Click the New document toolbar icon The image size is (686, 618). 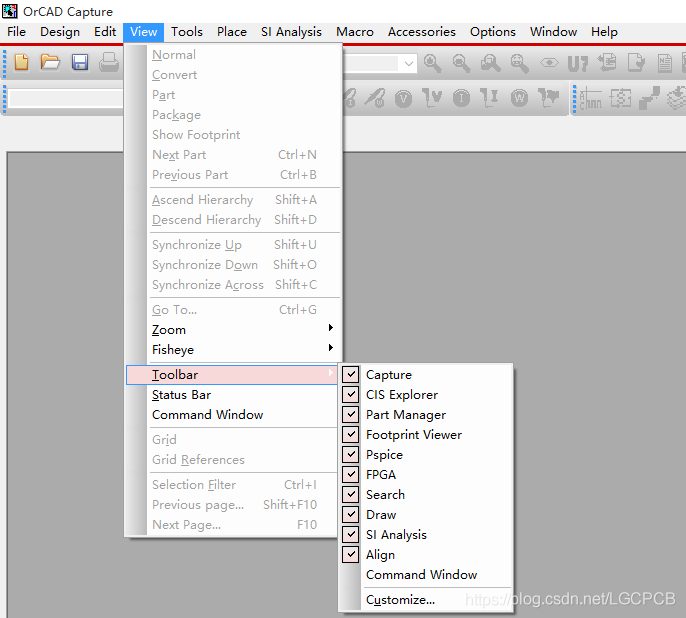point(21,62)
